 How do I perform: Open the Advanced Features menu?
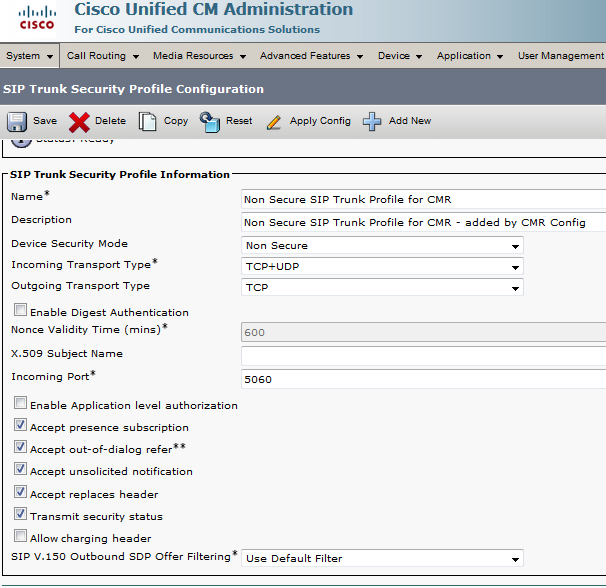(311, 56)
